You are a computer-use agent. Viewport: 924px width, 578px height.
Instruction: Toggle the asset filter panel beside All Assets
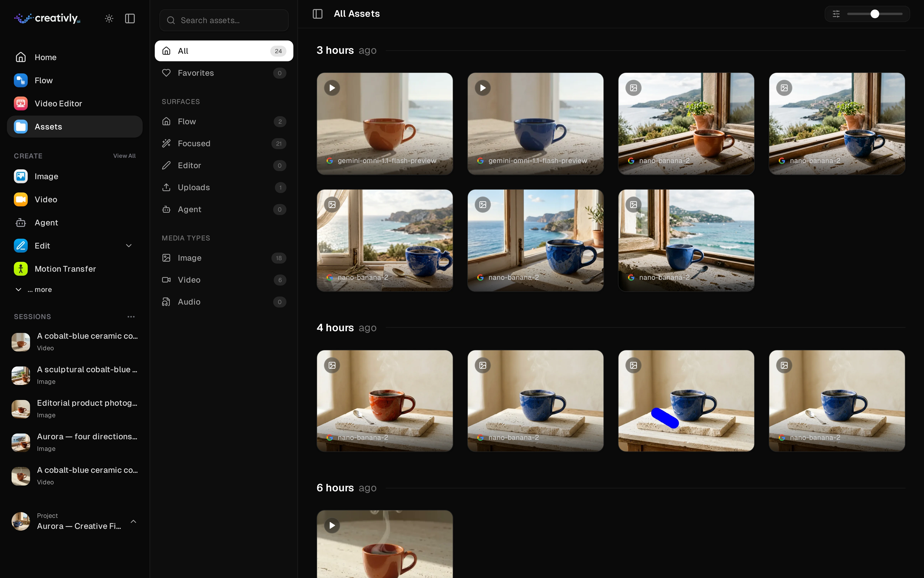[318, 14]
